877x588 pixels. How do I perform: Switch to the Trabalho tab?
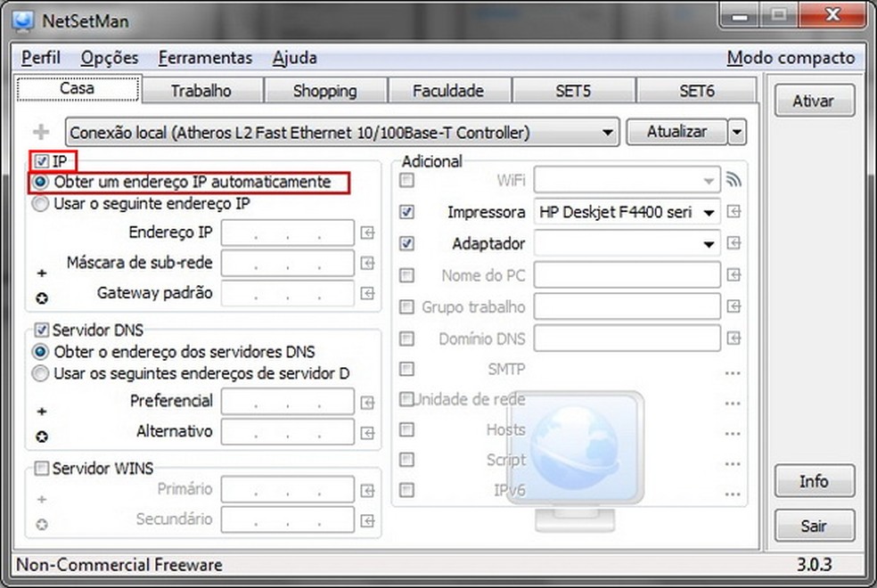point(201,91)
